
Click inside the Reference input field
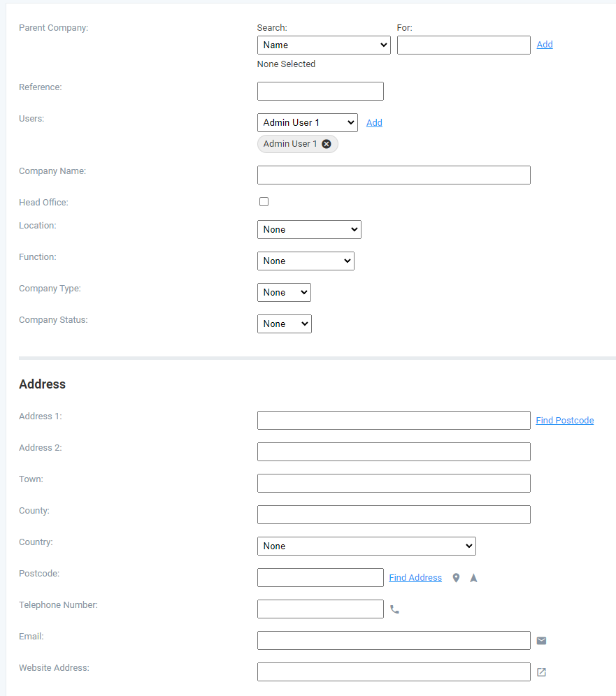pos(320,91)
